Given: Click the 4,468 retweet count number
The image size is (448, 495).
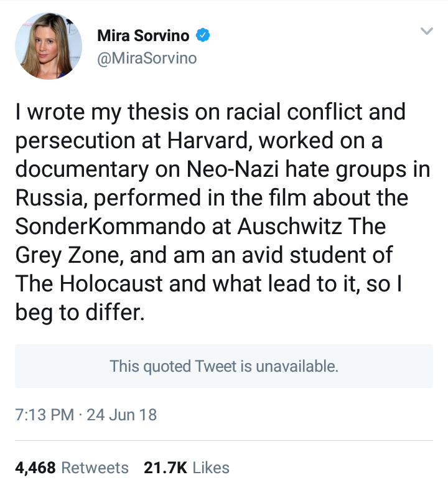Looking at the screenshot, I should click(x=35, y=468).
